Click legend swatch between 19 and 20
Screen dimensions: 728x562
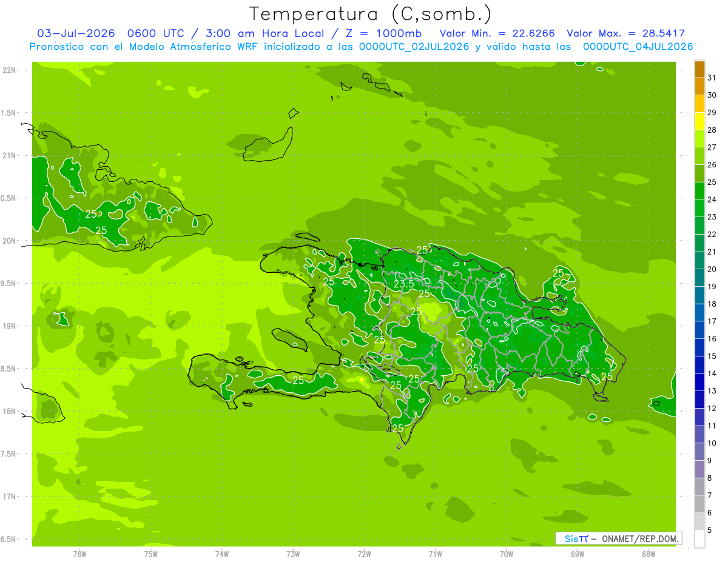point(699,278)
